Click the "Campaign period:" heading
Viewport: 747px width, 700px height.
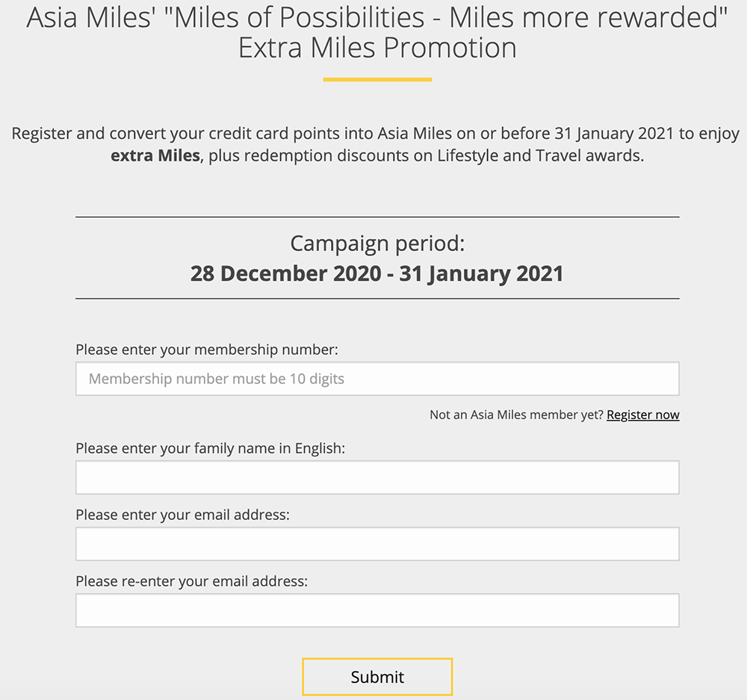pos(377,244)
